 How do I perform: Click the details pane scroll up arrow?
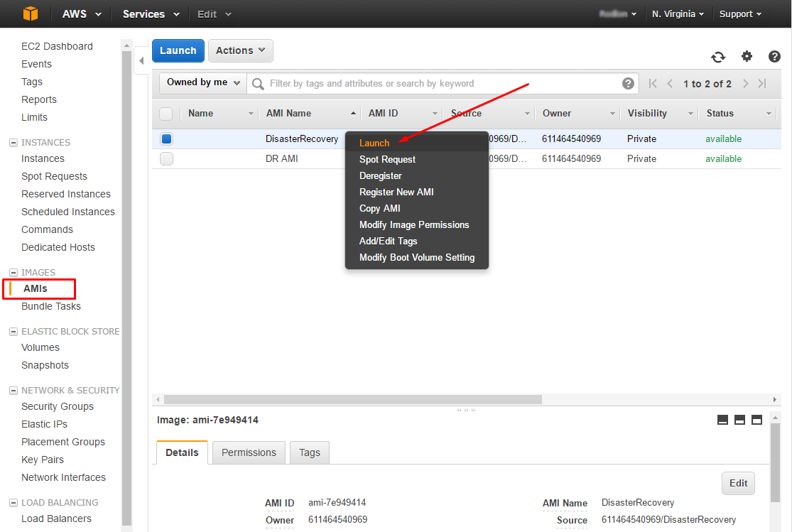pos(776,418)
